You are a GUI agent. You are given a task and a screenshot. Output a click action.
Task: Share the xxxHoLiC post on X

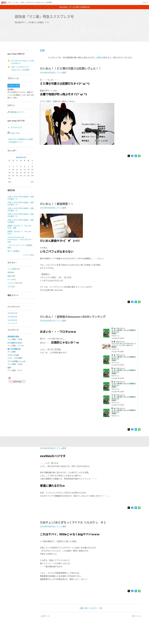[129, 507]
